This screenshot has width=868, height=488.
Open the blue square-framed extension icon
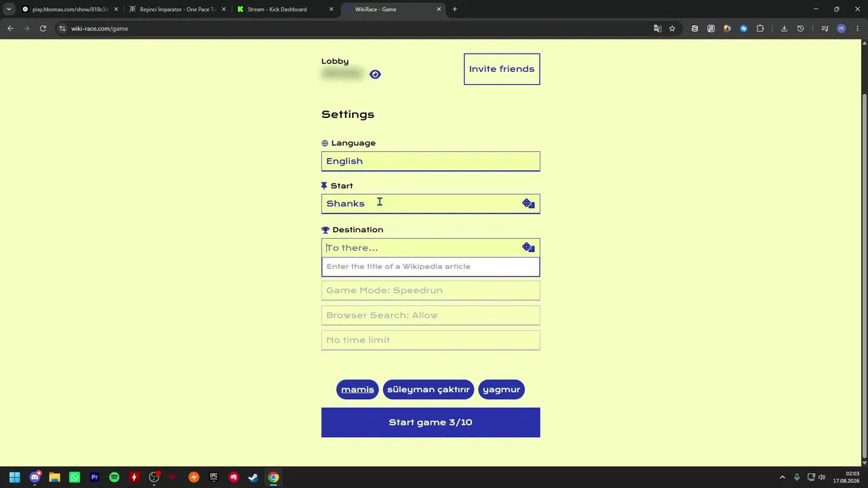tap(711, 28)
